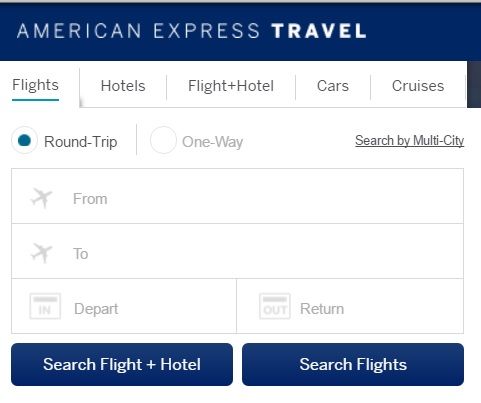481x403 pixels.
Task: Click the American Express Travel header logo
Action: tap(191, 31)
